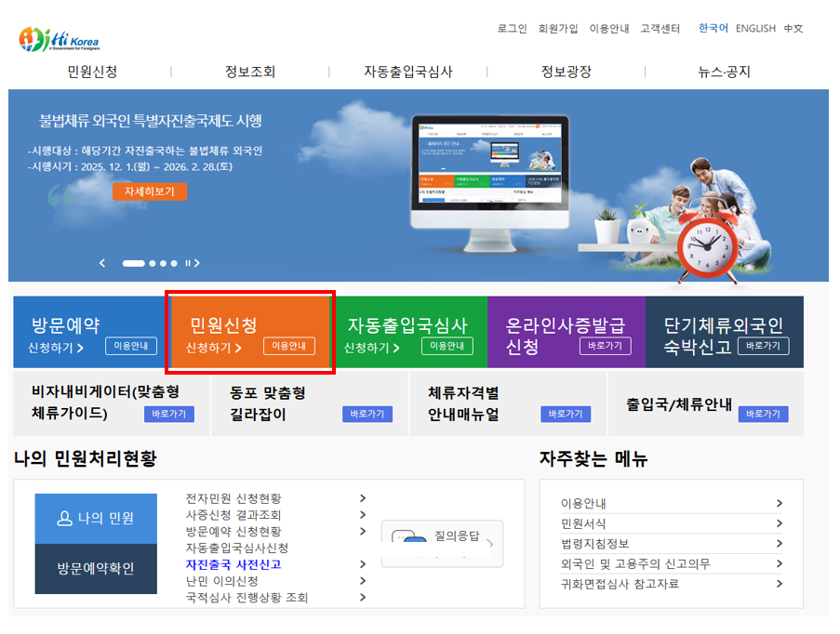Open the 정보광장 menu item
Image resolution: width=840 pixels, height=634 pixels.
click(567, 72)
